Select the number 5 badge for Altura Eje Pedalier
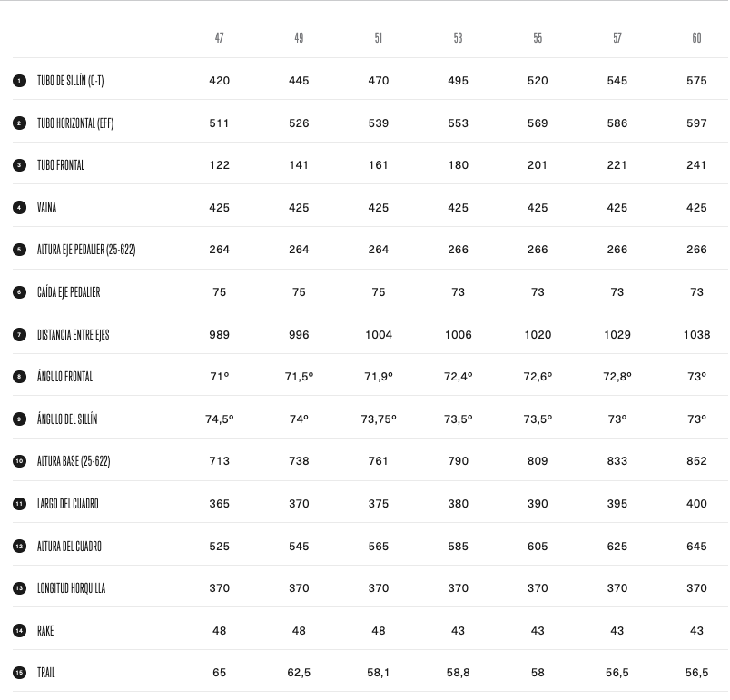The width and height of the screenshot is (730, 700). click(x=19, y=250)
